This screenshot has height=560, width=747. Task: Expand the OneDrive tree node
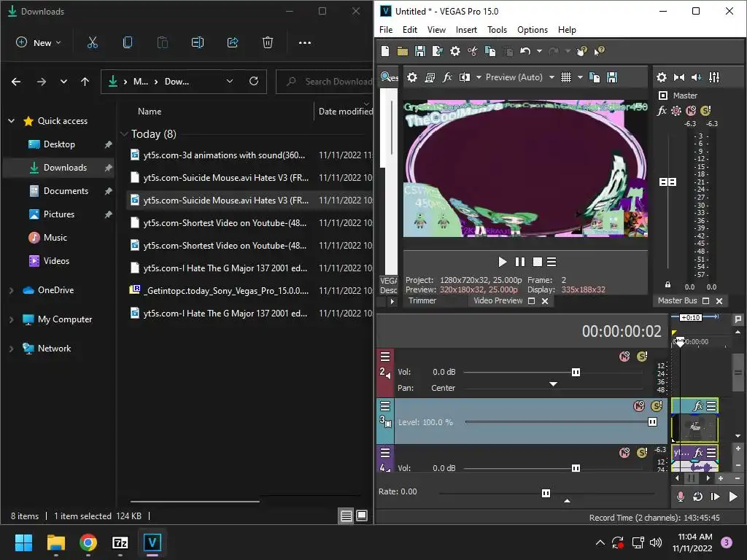point(12,290)
